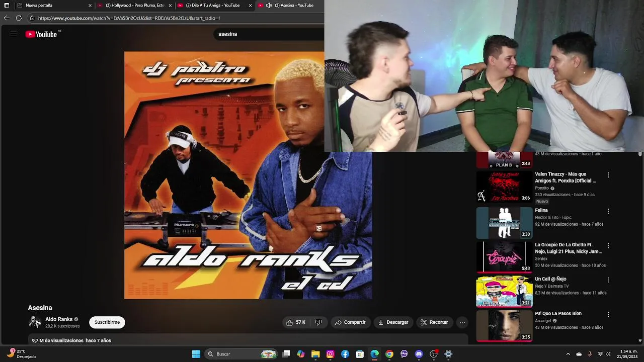This screenshot has width=644, height=362.
Task: Share the video with Compartir
Action: click(350, 322)
